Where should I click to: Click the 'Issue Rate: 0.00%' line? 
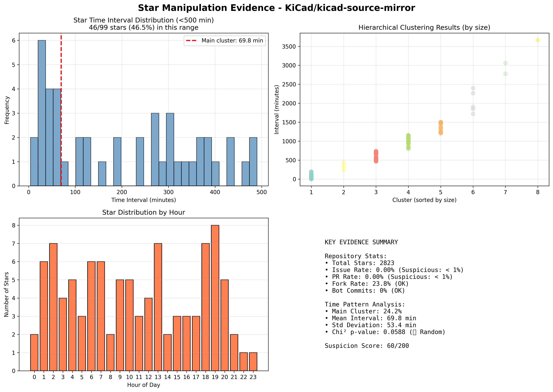coord(394,270)
